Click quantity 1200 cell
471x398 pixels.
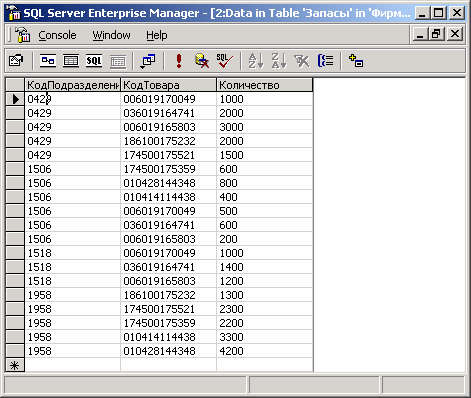coord(265,281)
